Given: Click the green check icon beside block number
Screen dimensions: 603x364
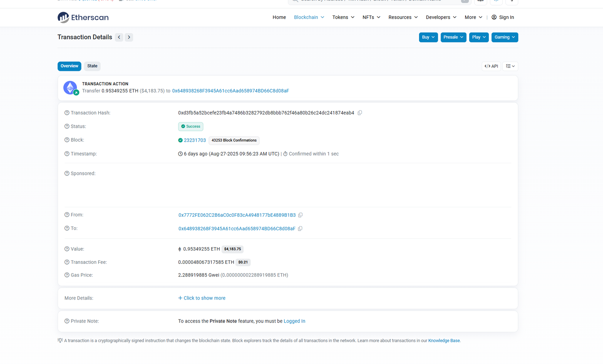Looking at the screenshot, I should pos(180,140).
